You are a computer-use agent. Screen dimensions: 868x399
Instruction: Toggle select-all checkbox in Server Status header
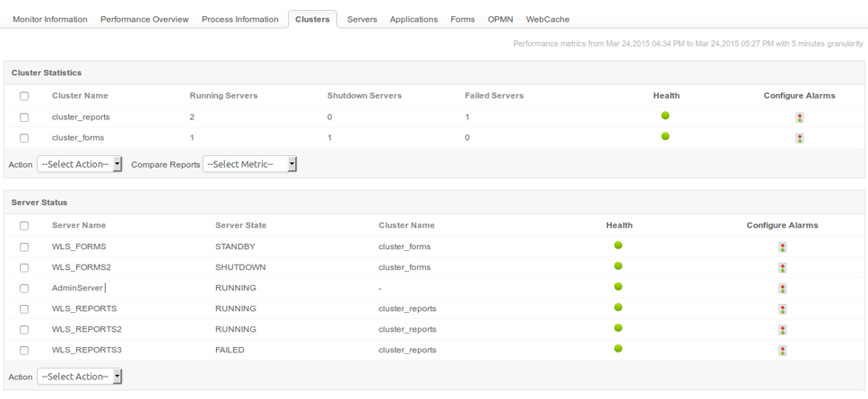(24, 226)
